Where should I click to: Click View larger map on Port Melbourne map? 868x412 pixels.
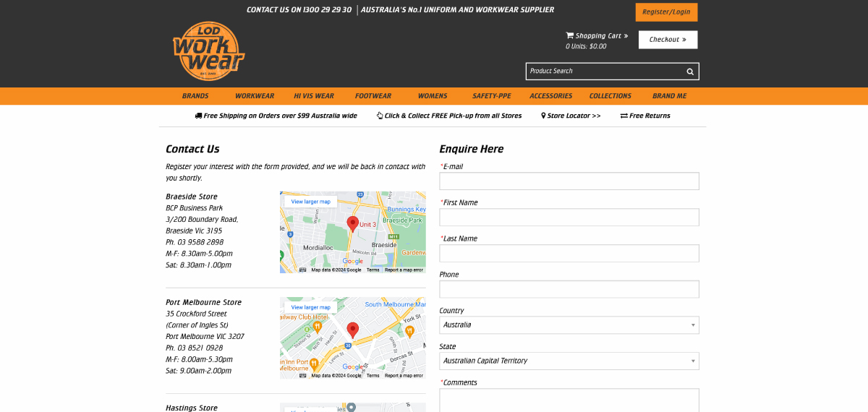click(x=311, y=307)
